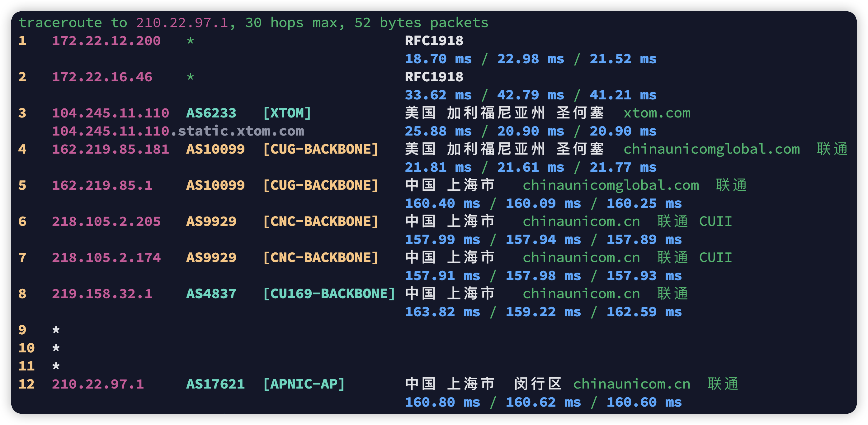Click the destination IP 210.22.97.1 in the header line
Viewport: 868px width, 425px height.
[182, 23]
